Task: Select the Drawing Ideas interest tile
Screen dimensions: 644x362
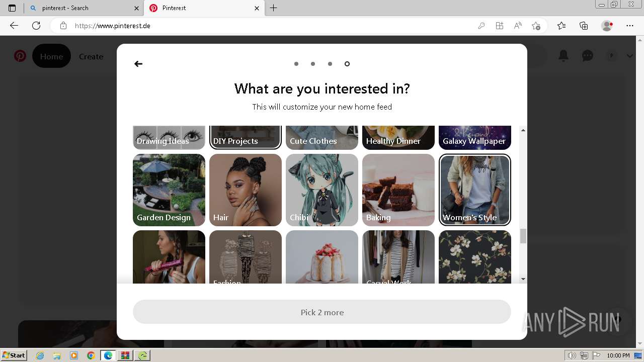Action: (169, 138)
